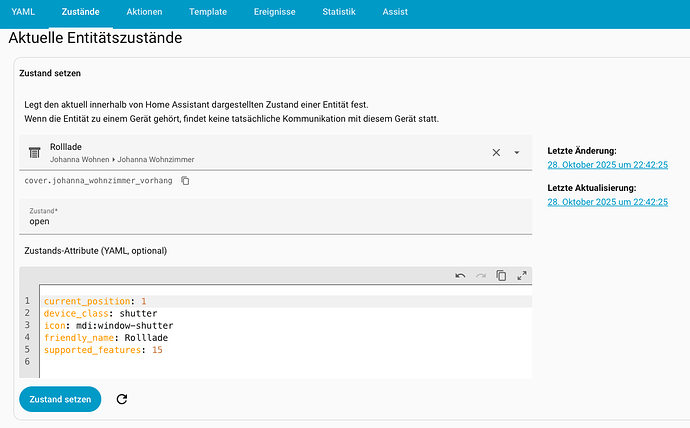Switch to the YAML tab
The image size is (690, 428).
[x=23, y=12]
